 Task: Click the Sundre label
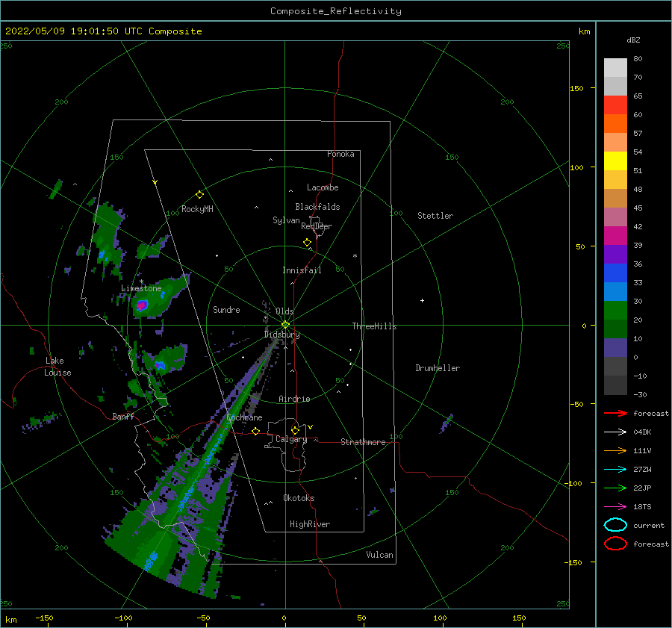click(x=226, y=309)
